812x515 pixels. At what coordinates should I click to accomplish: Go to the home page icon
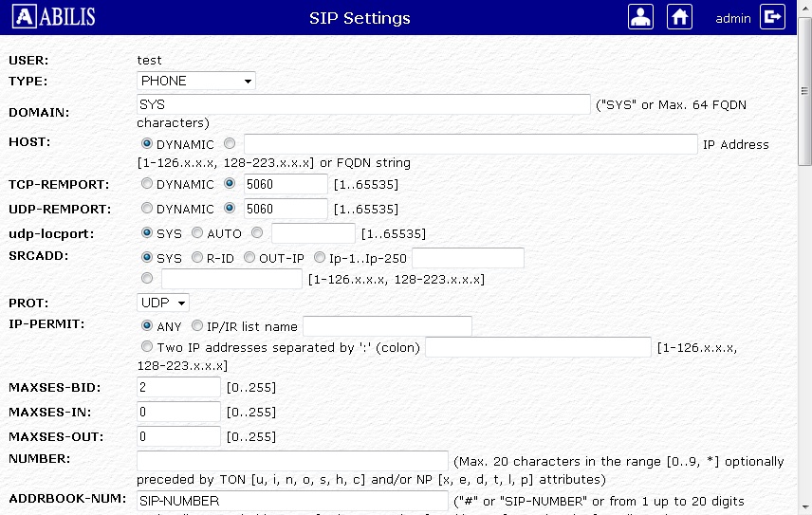[679, 17]
